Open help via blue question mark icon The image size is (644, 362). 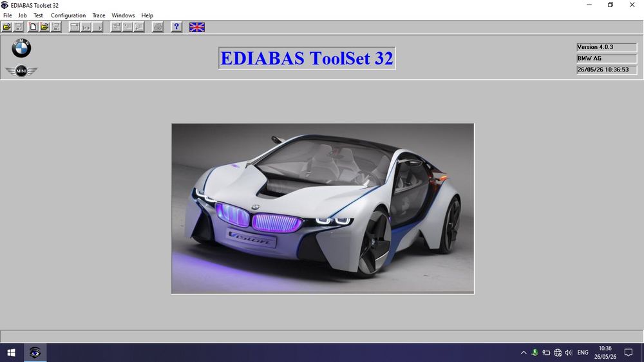176,27
